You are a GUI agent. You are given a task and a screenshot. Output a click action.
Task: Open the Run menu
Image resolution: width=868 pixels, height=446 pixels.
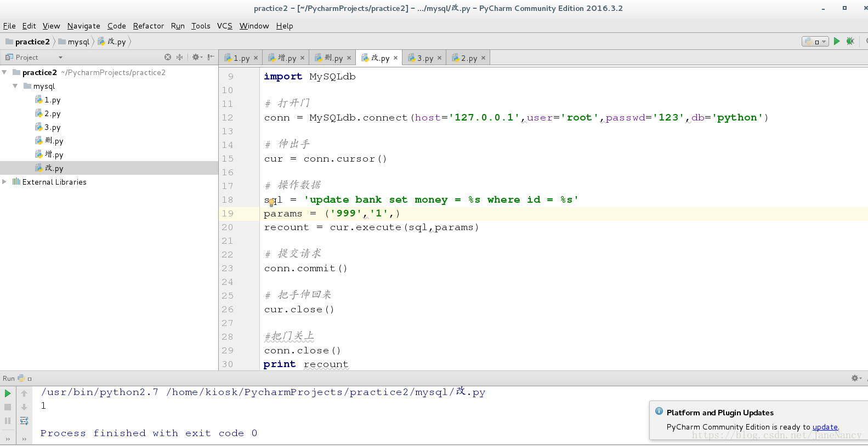(x=178, y=26)
